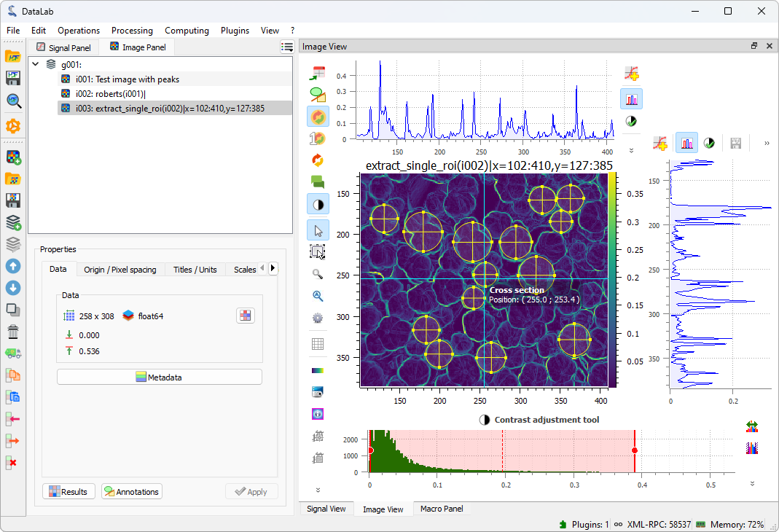
Task: Open image file folder icon
Action: tap(13, 179)
